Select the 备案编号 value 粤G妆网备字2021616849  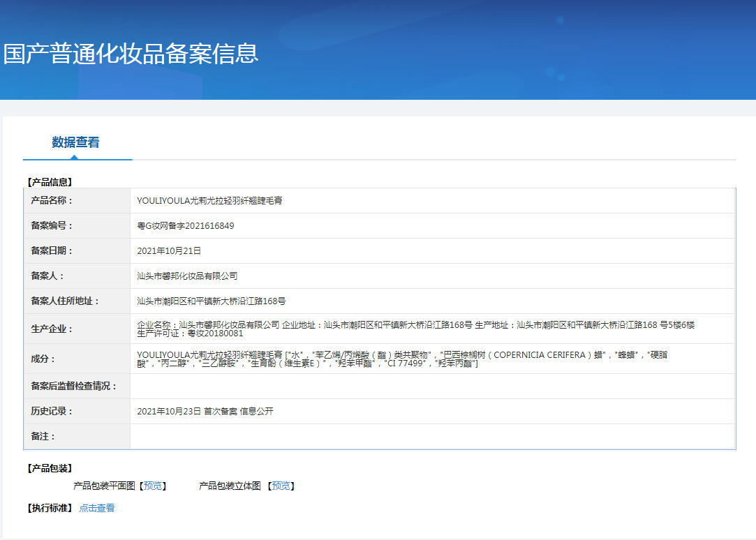point(186,225)
